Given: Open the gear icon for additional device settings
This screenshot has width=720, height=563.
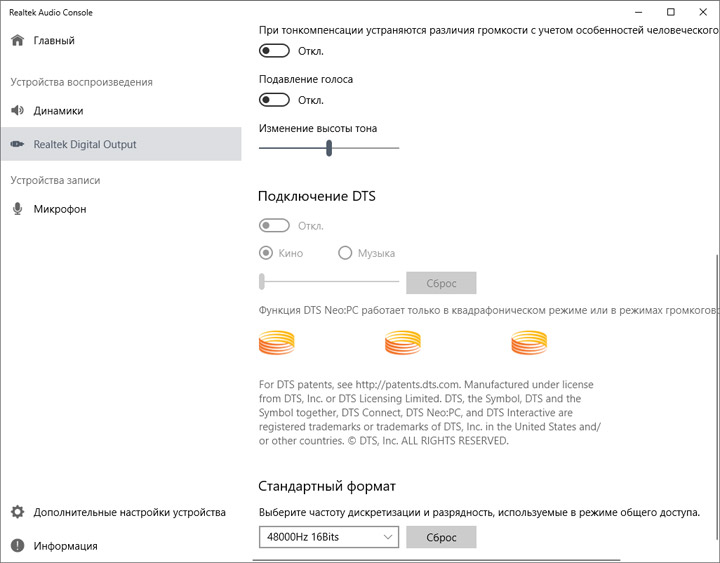Looking at the screenshot, I should (x=17, y=512).
